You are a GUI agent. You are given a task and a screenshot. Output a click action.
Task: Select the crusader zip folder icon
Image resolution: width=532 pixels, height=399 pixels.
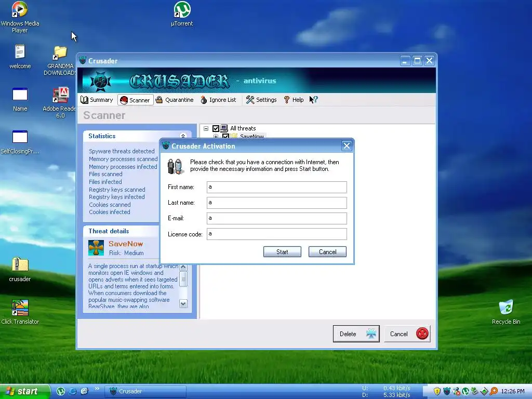click(20, 270)
